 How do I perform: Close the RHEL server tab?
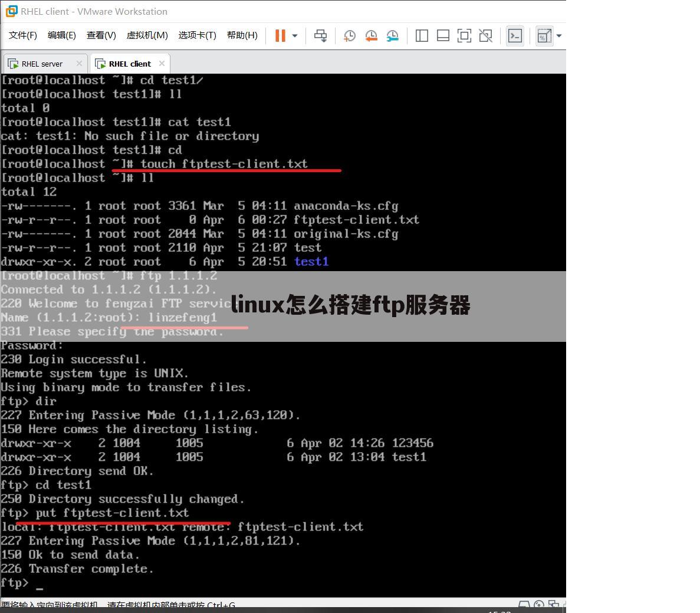tap(79, 63)
